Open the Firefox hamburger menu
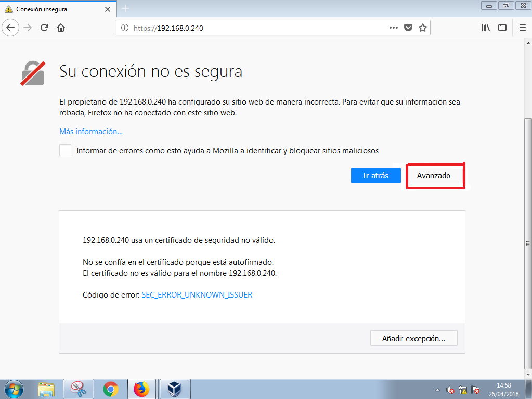 coord(523,28)
